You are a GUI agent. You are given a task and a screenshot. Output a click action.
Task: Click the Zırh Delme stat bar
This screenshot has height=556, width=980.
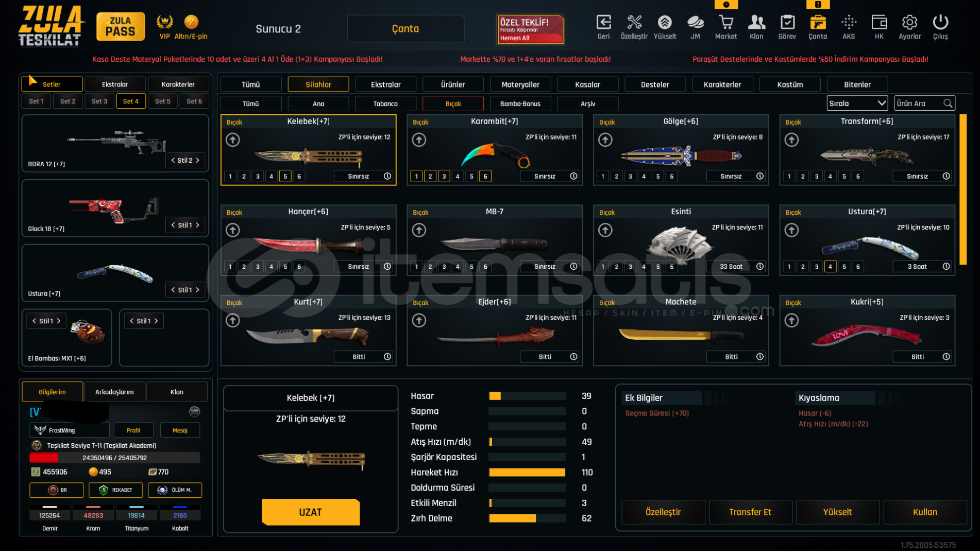[x=527, y=518]
